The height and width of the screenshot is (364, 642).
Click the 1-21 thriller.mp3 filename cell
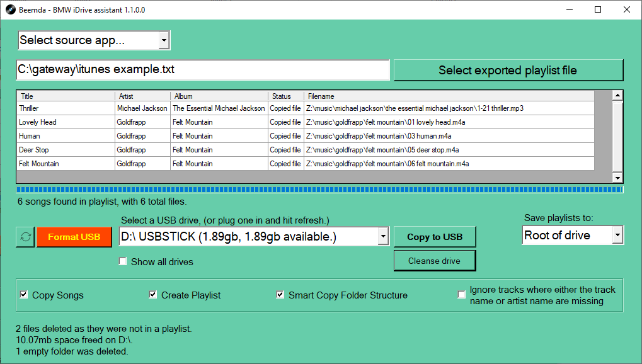(449, 108)
